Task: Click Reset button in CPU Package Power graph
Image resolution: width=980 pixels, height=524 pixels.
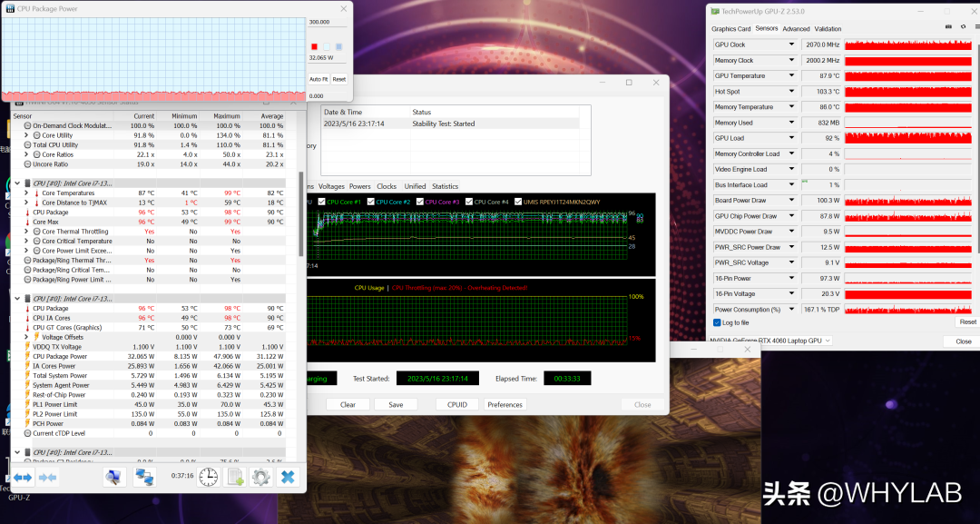Action: tap(338, 79)
